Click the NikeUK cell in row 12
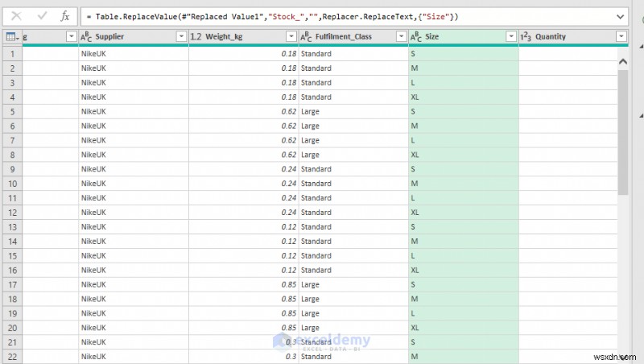The image size is (644, 364). click(x=134, y=213)
